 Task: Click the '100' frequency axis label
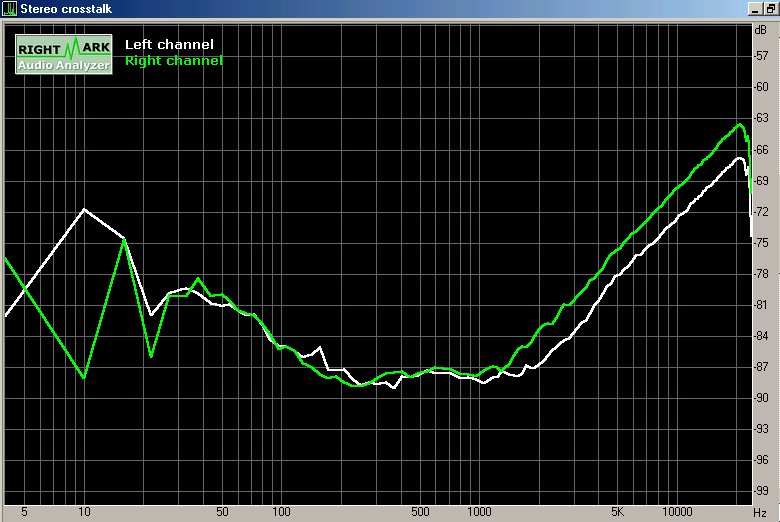pos(281,512)
